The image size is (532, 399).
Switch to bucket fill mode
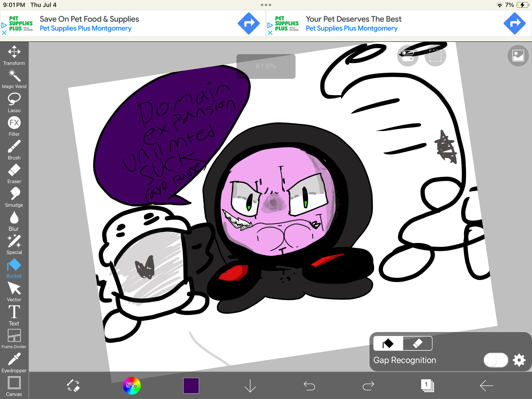(x=388, y=343)
